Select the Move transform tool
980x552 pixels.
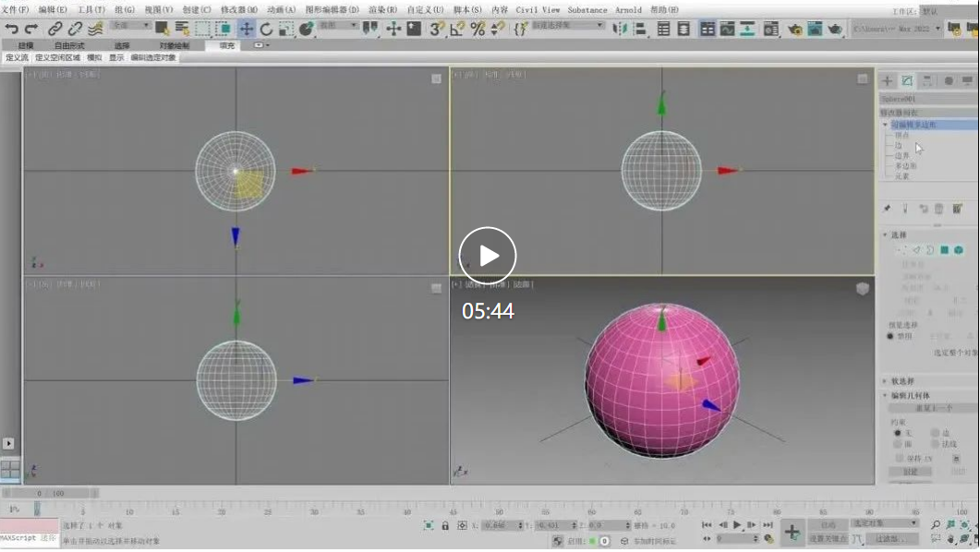[247, 30]
